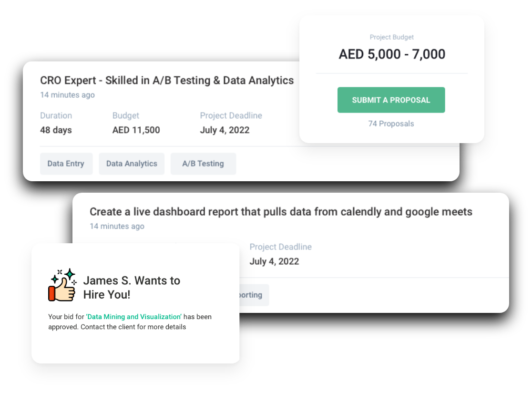Click the Submit a Proposal button
This screenshot has height=394, width=532.
pyautogui.click(x=391, y=100)
